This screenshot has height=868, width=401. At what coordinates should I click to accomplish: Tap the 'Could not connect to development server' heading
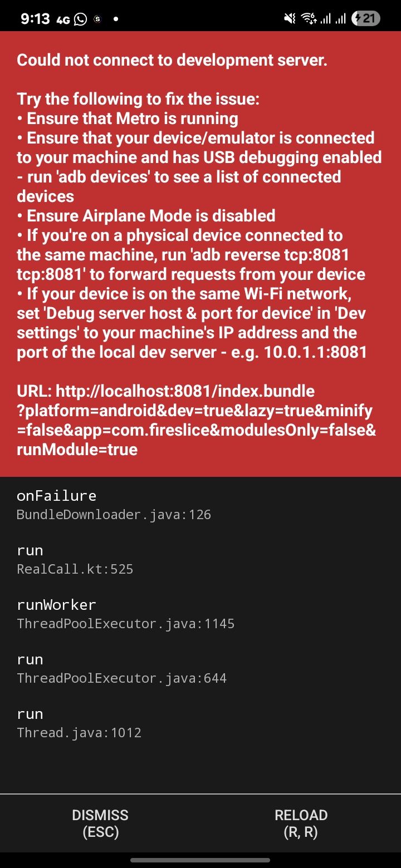(x=172, y=60)
